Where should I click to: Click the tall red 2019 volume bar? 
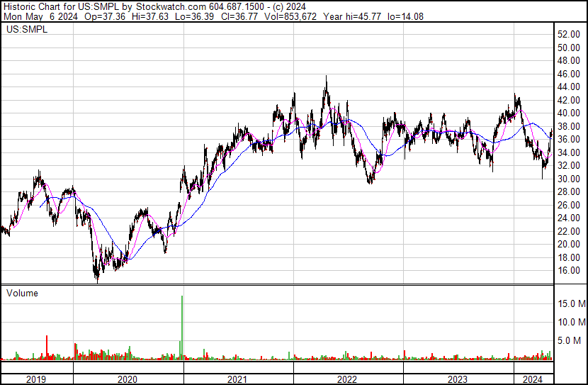(x=47, y=346)
